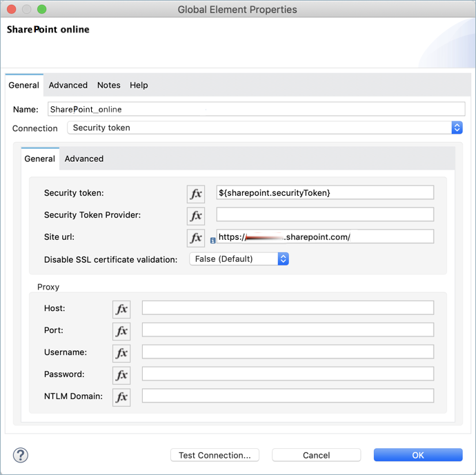Click the fx button for proxy Username
The width and height of the screenshot is (476, 475).
pos(121,354)
